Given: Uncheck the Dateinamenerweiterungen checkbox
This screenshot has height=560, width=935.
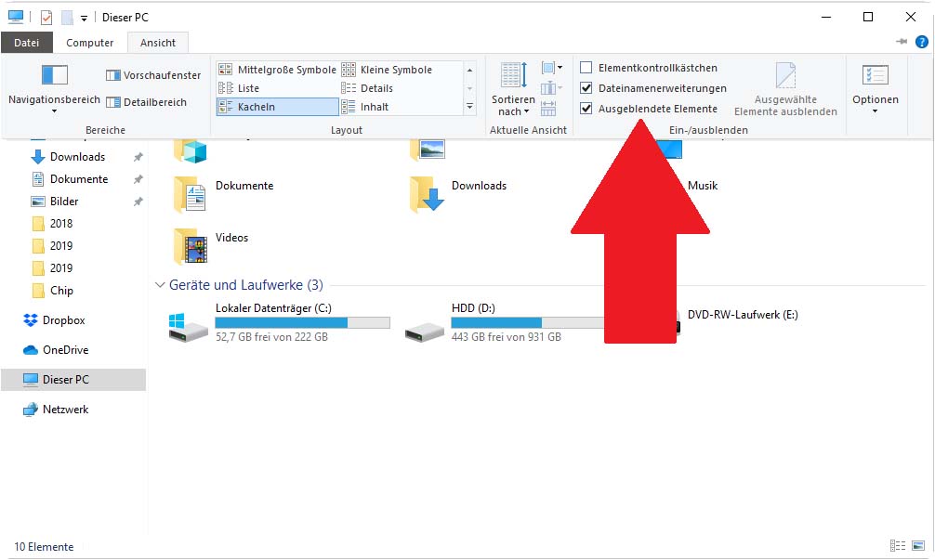Looking at the screenshot, I should point(586,88).
